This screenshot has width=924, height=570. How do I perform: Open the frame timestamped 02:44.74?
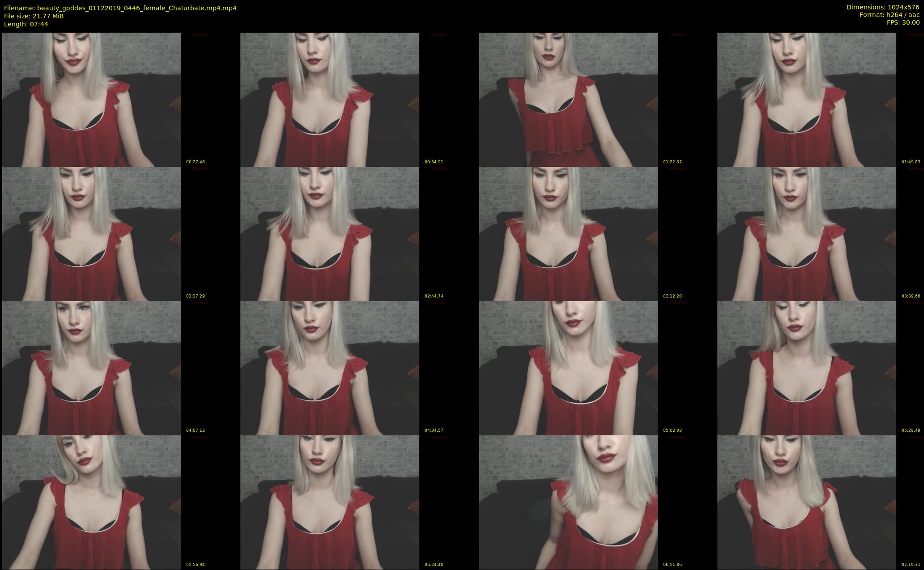point(330,234)
